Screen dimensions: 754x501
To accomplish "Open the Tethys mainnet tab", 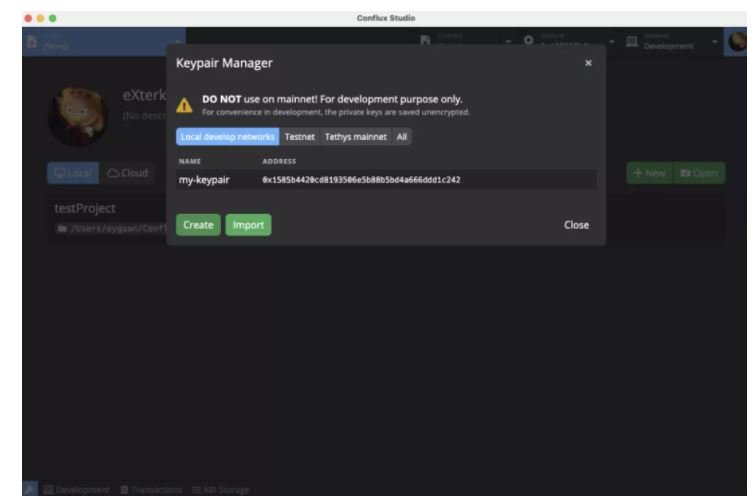I will pyautogui.click(x=355, y=137).
